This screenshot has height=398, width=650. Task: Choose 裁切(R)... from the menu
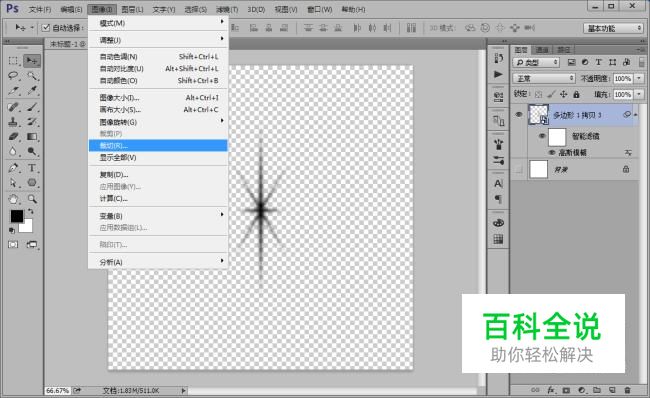(x=158, y=146)
